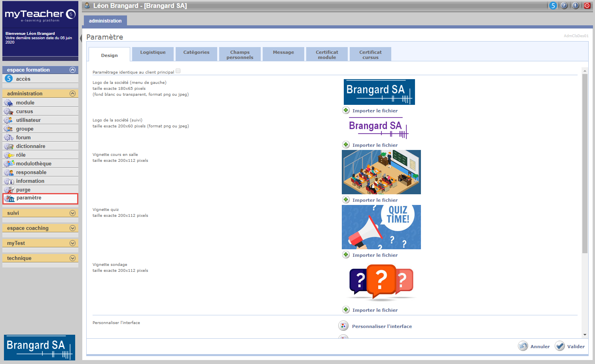Toggle Paramétrage identique au client principal checkbox
Viewport: 595px width, 364px height.
click(x=178, y=71)
